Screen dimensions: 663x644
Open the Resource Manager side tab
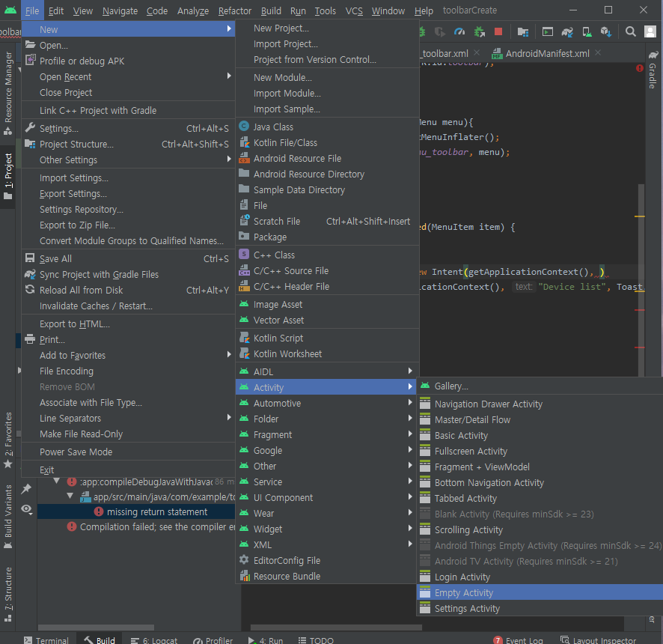pos(7,93)
